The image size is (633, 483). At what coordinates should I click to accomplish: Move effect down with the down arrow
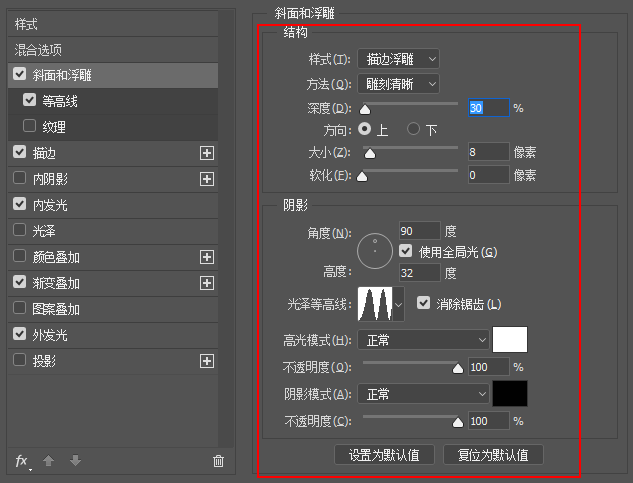[x=75, y=461]
